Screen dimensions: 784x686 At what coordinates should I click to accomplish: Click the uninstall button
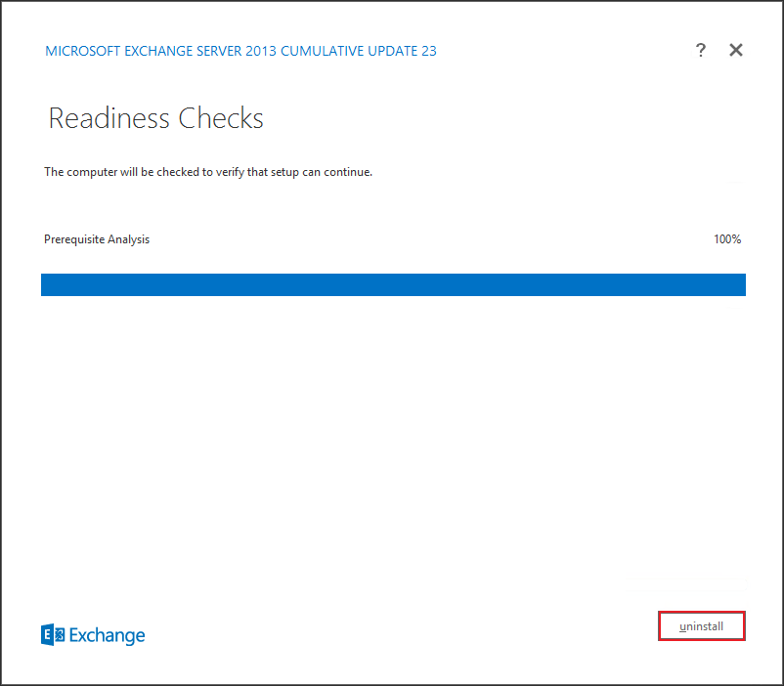702,626
